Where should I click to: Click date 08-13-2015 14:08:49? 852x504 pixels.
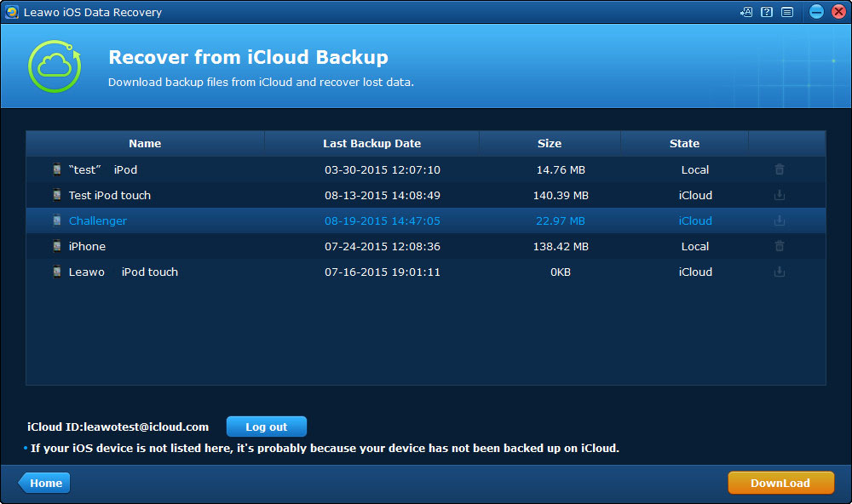[383, 195]
